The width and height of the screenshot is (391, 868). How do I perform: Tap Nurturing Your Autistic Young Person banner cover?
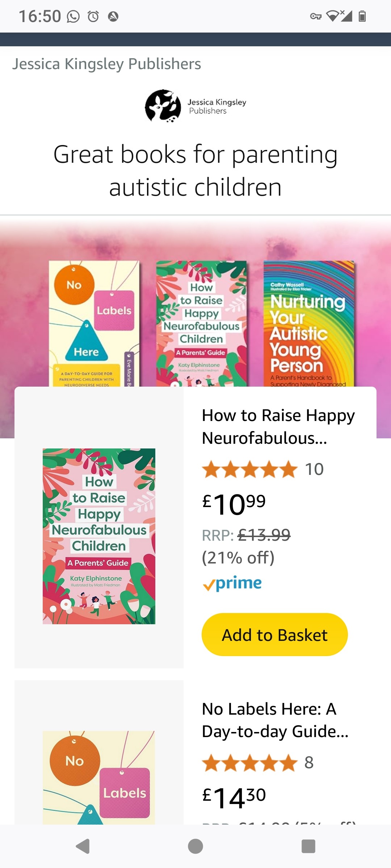click(x=309, y=324)
